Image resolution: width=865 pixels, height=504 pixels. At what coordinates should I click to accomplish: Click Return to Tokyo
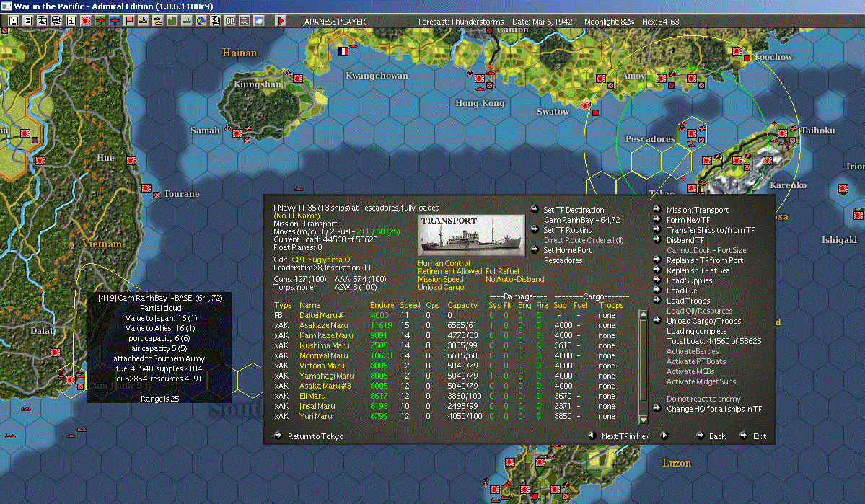pos(315,436)
